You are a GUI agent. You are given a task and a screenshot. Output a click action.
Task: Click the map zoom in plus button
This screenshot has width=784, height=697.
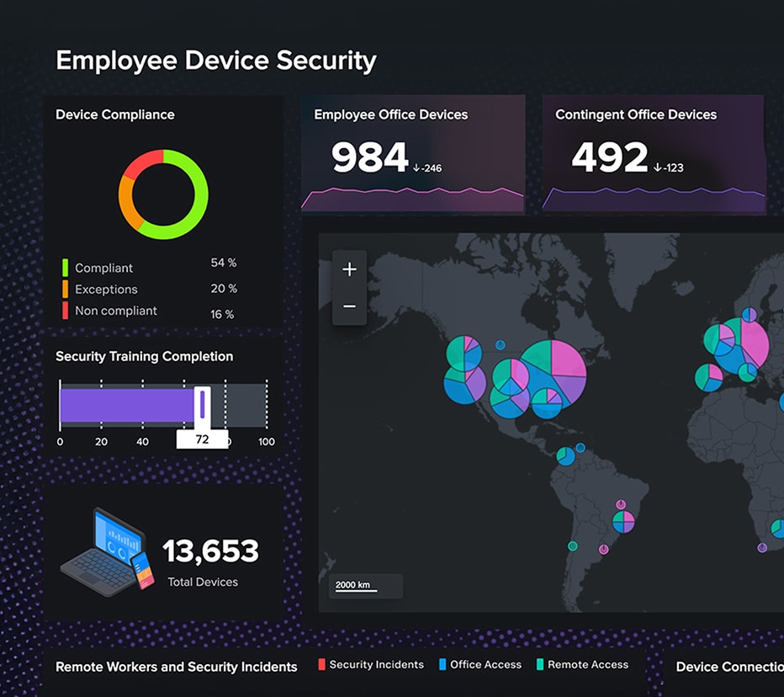click(350, 269)
